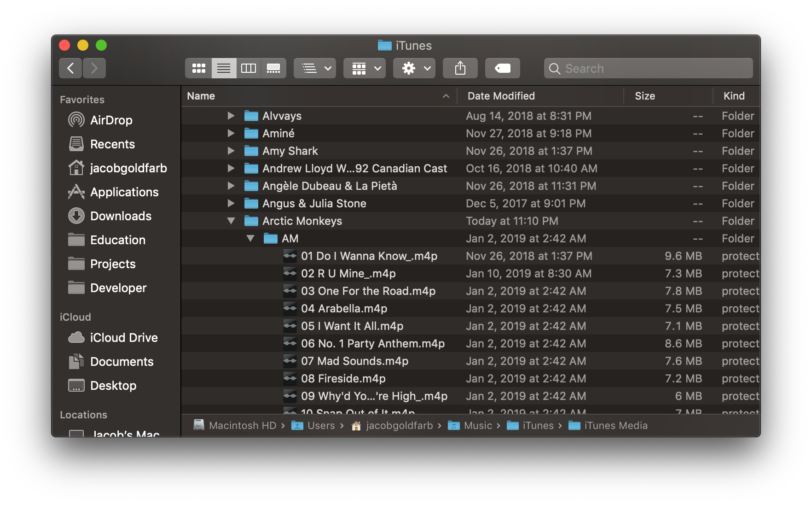The image size is (812, 505).
Task: Click the 9.6 MB size cell
Action: [x=683, y=256]
